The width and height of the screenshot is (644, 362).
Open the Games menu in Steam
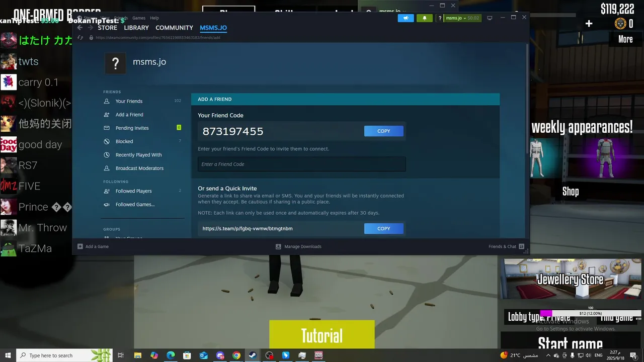(139, 18)
